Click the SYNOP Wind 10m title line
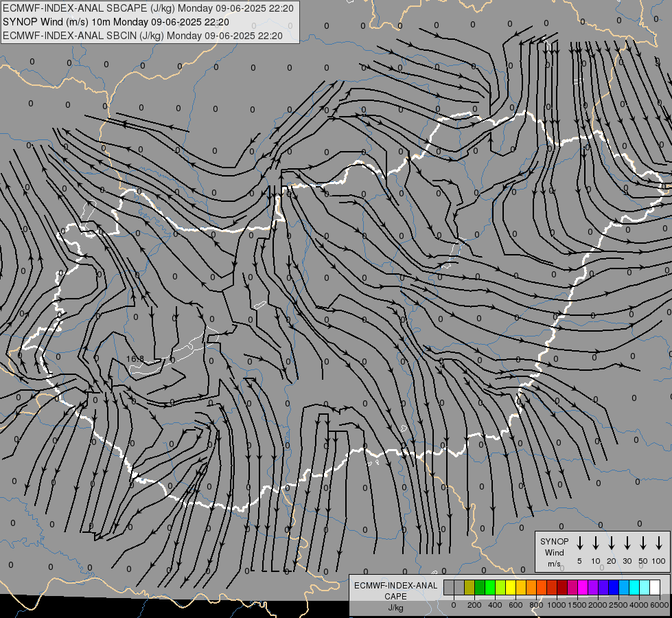This screenshot has height=618, width=672. pyautogui.click(x=116, y=22)
